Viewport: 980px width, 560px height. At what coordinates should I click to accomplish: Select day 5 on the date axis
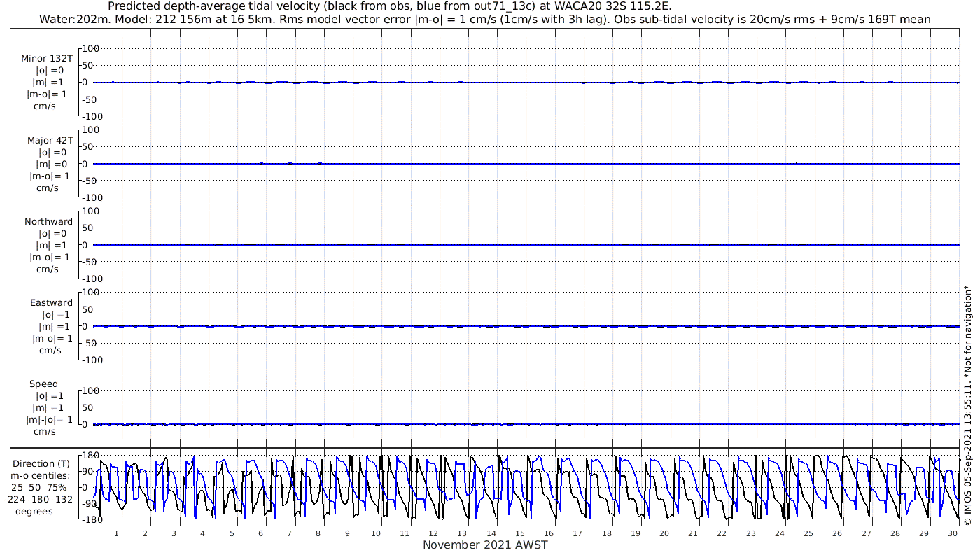(231, 533)
